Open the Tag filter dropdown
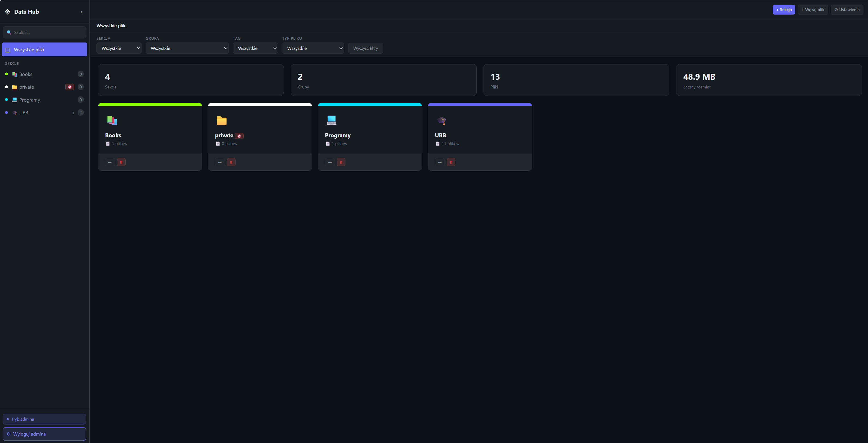This screenshot has width=868, height=443. pos(255,48)
